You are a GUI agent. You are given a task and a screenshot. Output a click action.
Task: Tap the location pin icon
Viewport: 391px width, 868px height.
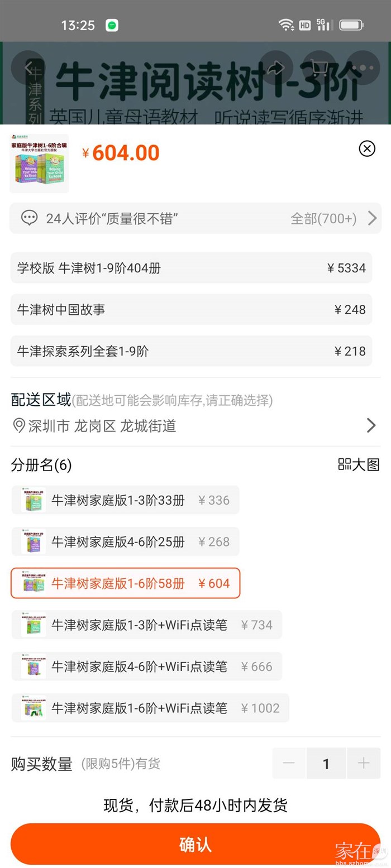pyautogui.click(x=19, y=426)
